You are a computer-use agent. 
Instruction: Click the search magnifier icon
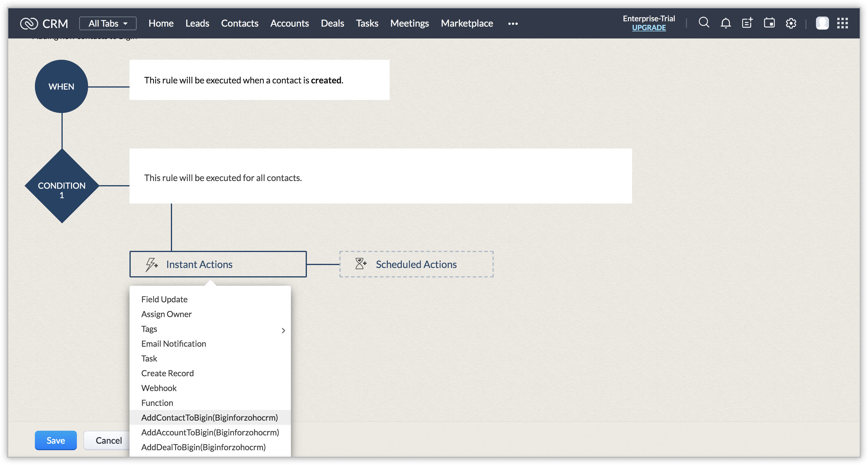coord(704,22)
